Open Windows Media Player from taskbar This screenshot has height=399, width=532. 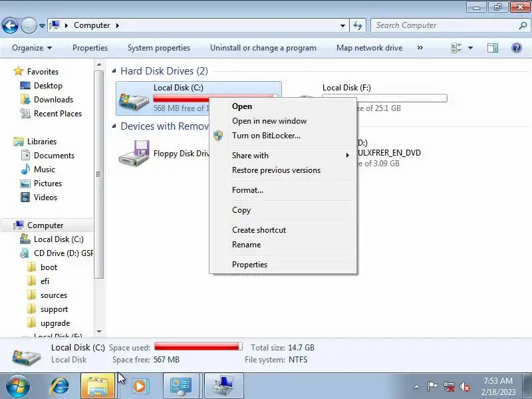pos(140,386)
